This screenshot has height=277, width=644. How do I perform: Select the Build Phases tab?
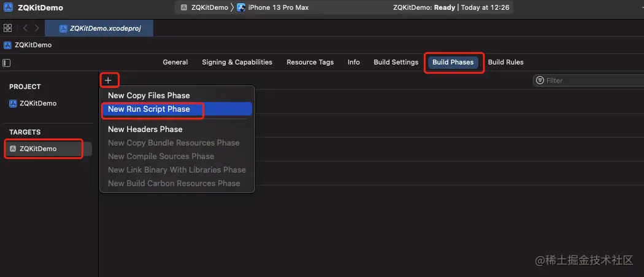(x=453, y=63)
